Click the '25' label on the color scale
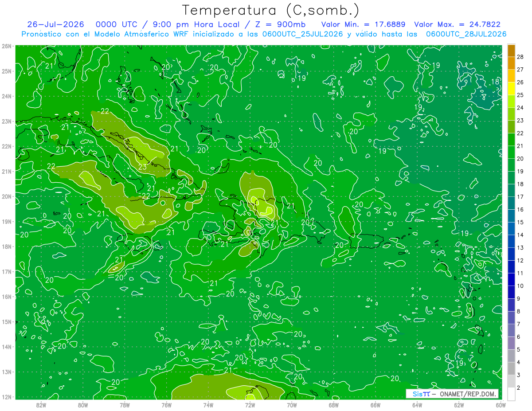Screen dimensions: 532x411 tap(521, 95)
